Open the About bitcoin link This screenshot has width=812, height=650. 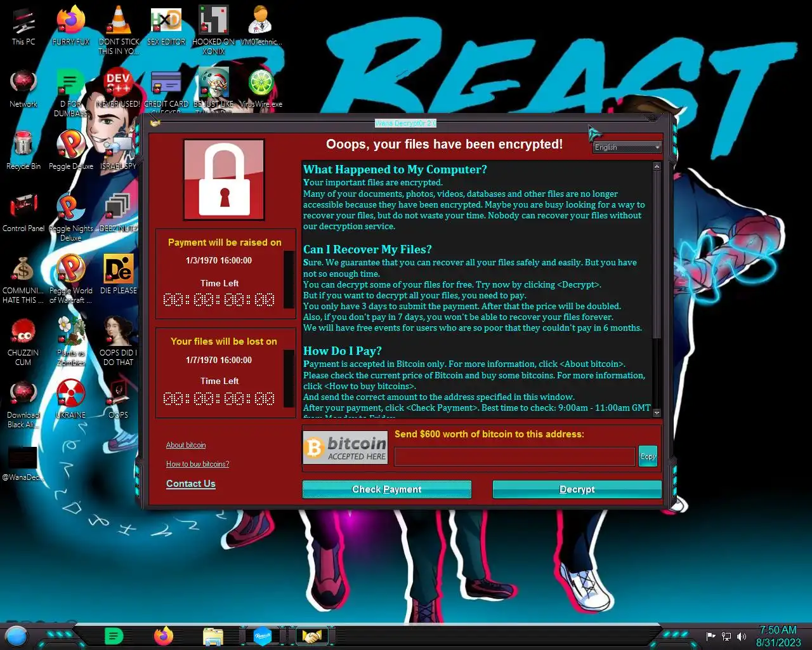186,445
